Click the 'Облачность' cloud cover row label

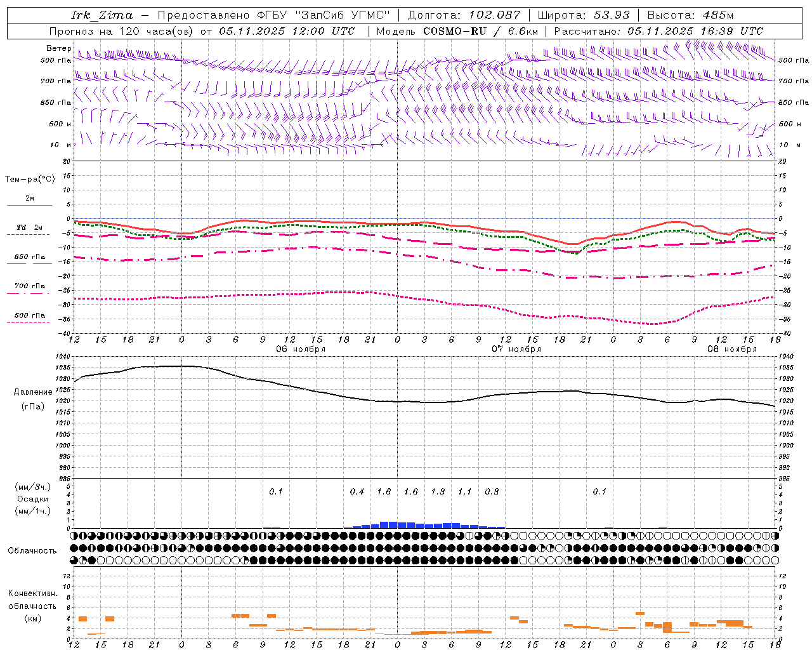32,551
